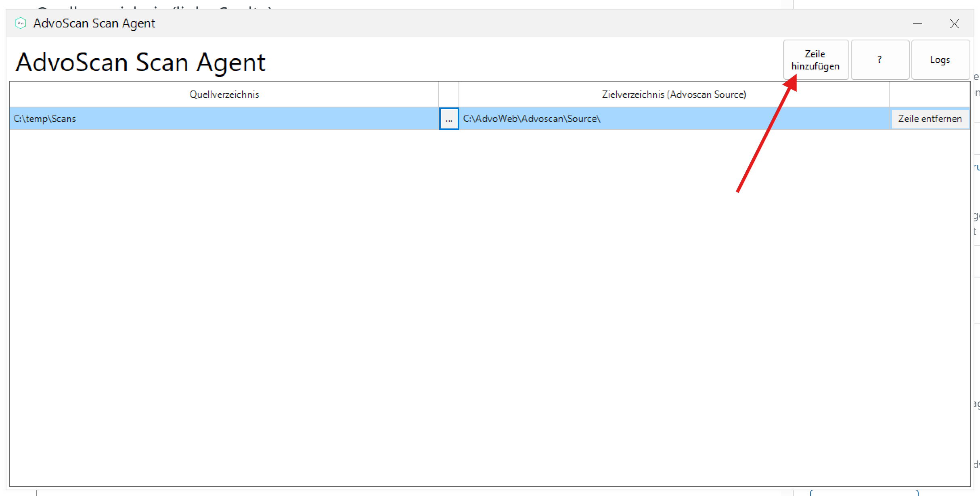
Task: Remove row with Zeile entfernen button
Action: 930,119
